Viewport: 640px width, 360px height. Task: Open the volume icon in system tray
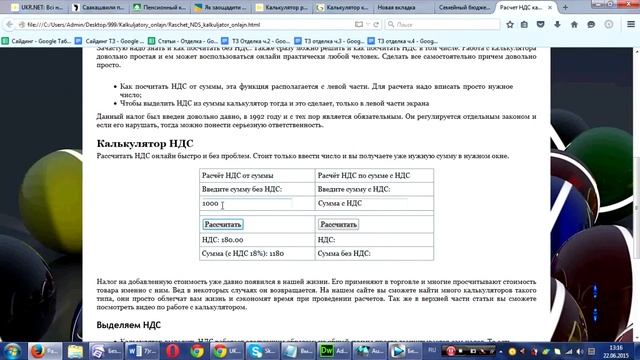point(580,351)
